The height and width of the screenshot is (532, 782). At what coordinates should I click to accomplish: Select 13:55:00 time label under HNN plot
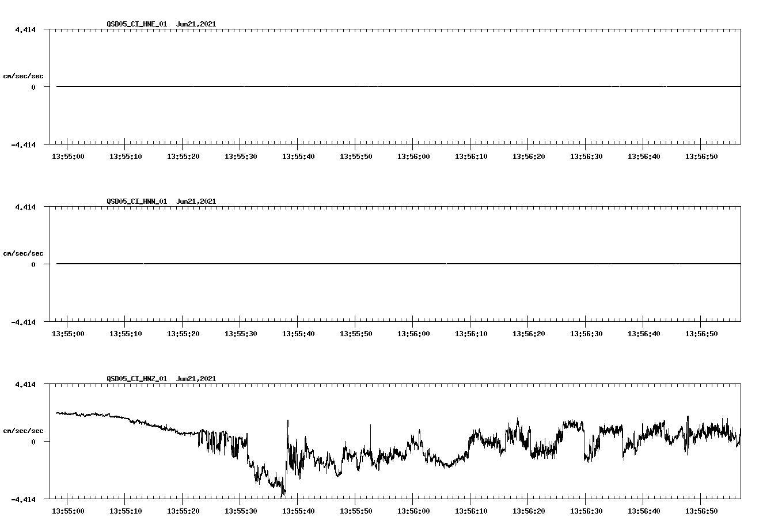point(68,334)
